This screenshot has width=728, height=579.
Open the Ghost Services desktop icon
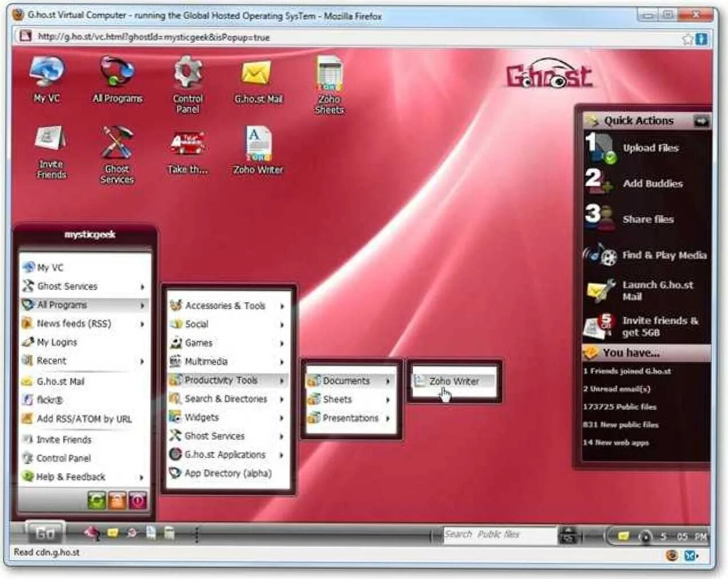point(117,155)
